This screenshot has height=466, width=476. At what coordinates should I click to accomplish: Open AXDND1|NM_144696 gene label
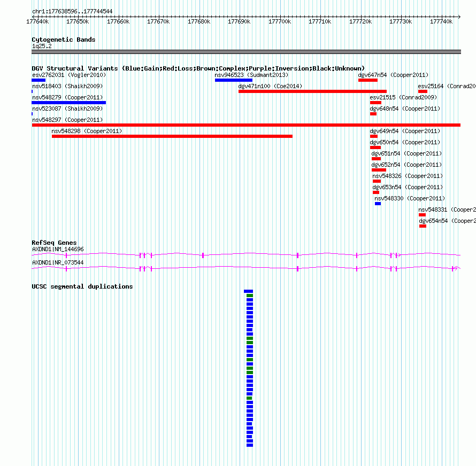tap(58, 250)
